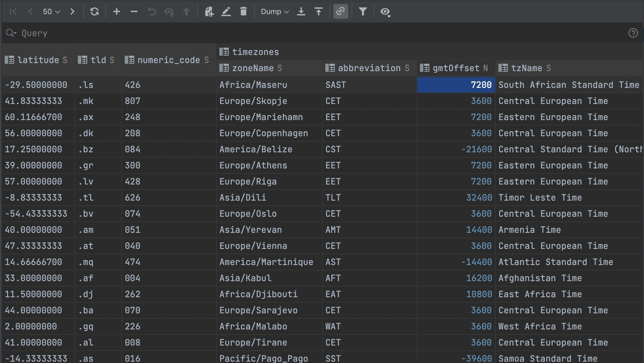This screenshot has width=644, height=363.
Task: Click the abbreviation column header
Action: 369,68
